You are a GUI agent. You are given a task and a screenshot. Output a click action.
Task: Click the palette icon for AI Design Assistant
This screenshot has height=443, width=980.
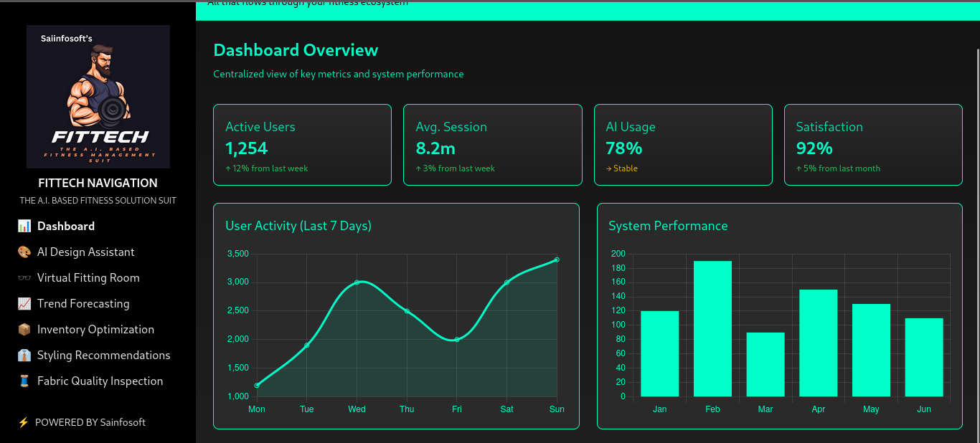(24, 252)
